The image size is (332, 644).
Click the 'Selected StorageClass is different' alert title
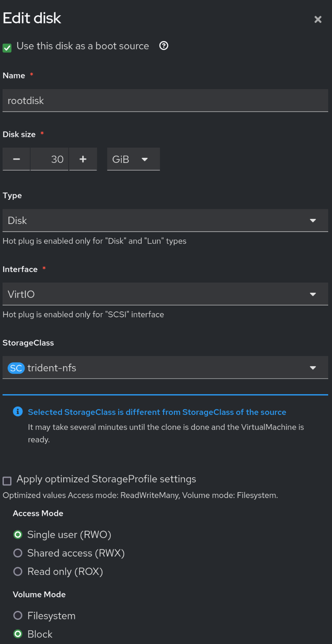[x=157, y=412]
